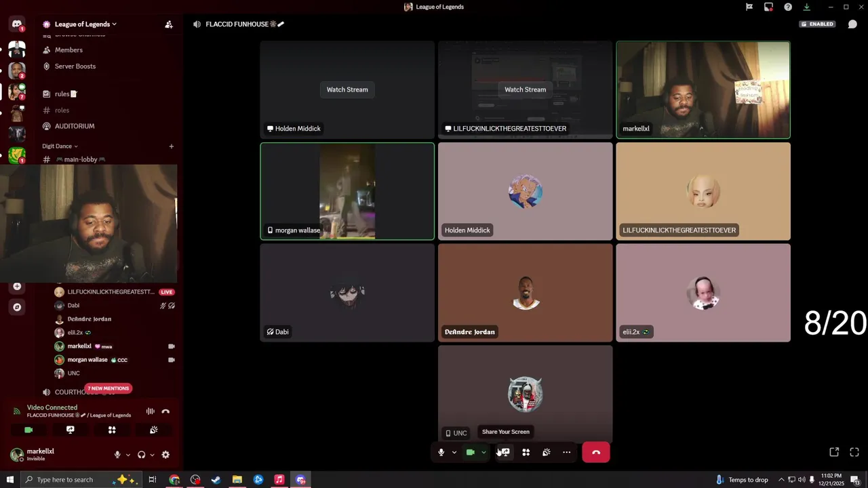Focus morgan wallase video tile
This screenshot has width=868, height=488.
[x=347, y=191]
